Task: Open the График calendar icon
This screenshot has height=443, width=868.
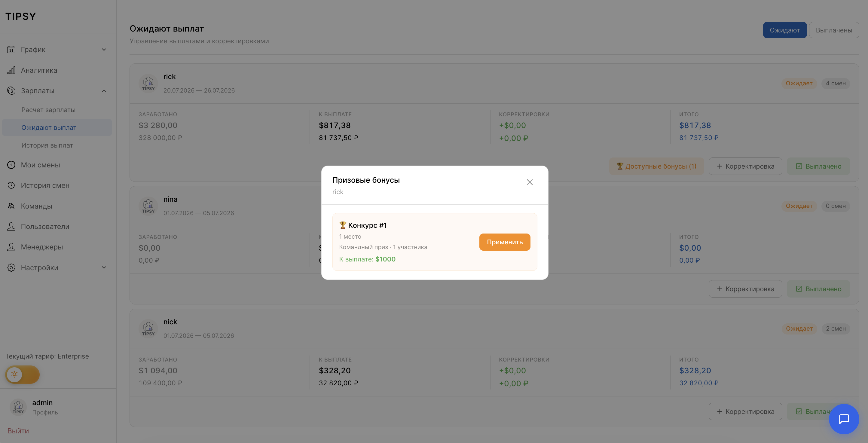Action: [11, 50]
